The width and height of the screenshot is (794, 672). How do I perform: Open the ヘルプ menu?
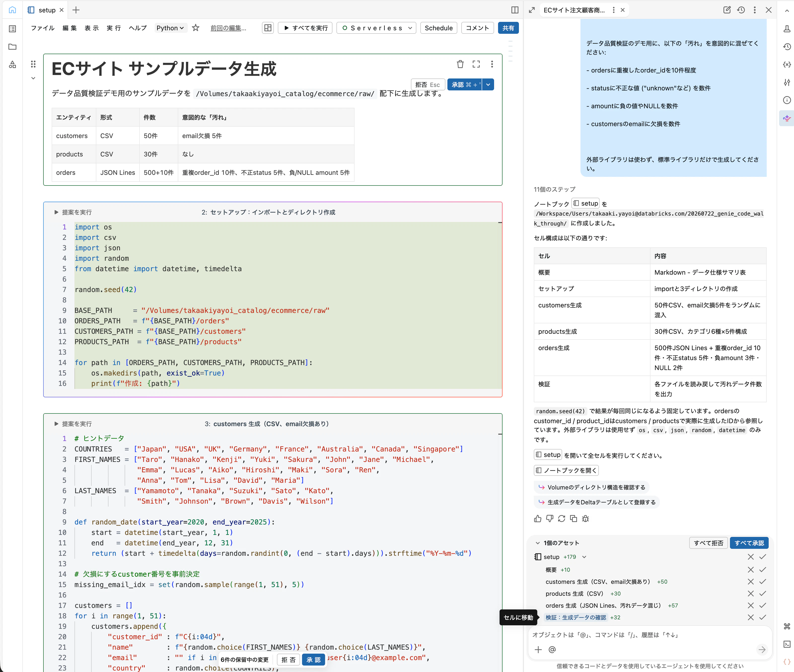tap(138, 28)
